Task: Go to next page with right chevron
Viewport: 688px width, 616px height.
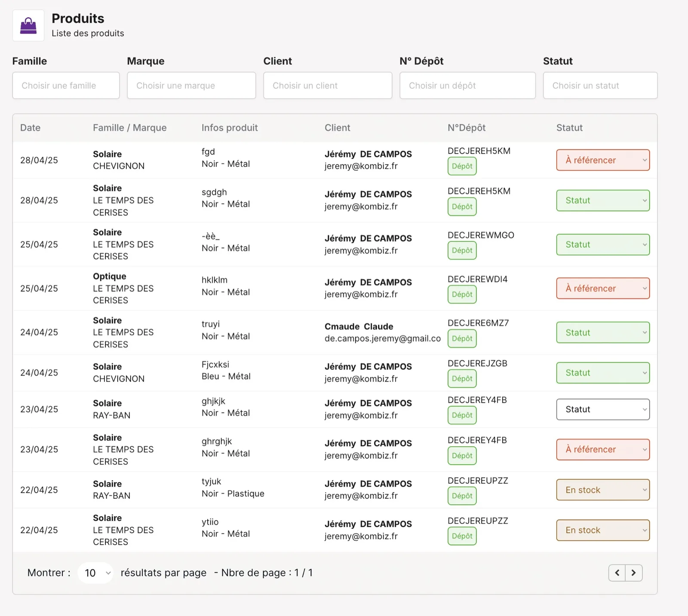Action: pyautogui.click(x=634, y=573)
